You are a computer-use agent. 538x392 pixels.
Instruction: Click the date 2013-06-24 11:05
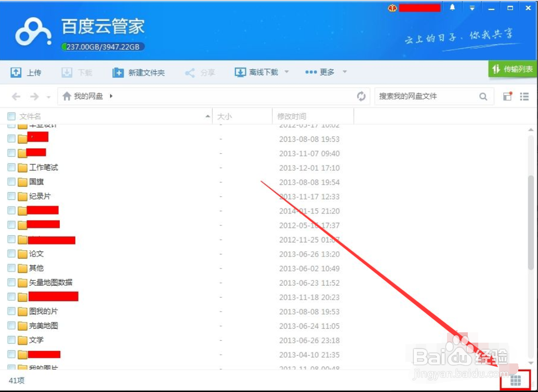(309, 326)
